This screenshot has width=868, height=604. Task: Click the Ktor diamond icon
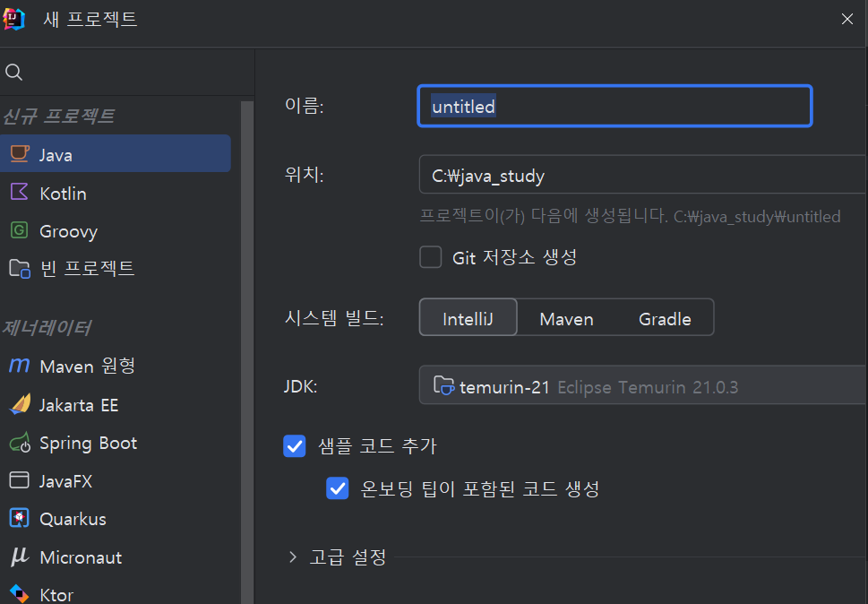tap(20, 593)
